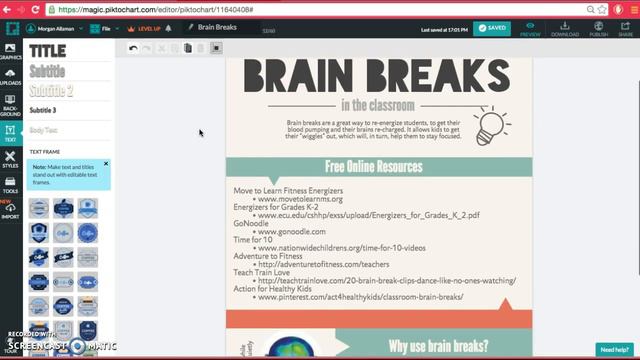640x360 pixels.
Task: Click the vertical page scrollbar
Action: tap(638, 178)
